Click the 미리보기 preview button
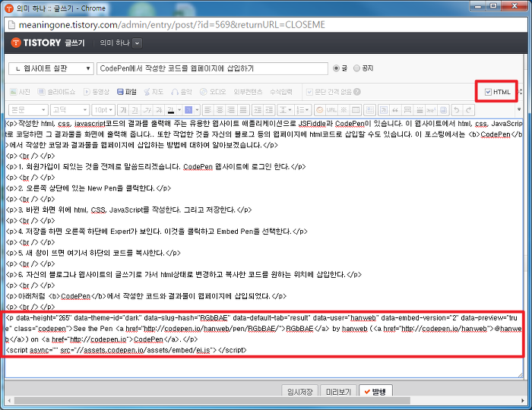This screenshot has width=532, height=410. pos(338,391)
